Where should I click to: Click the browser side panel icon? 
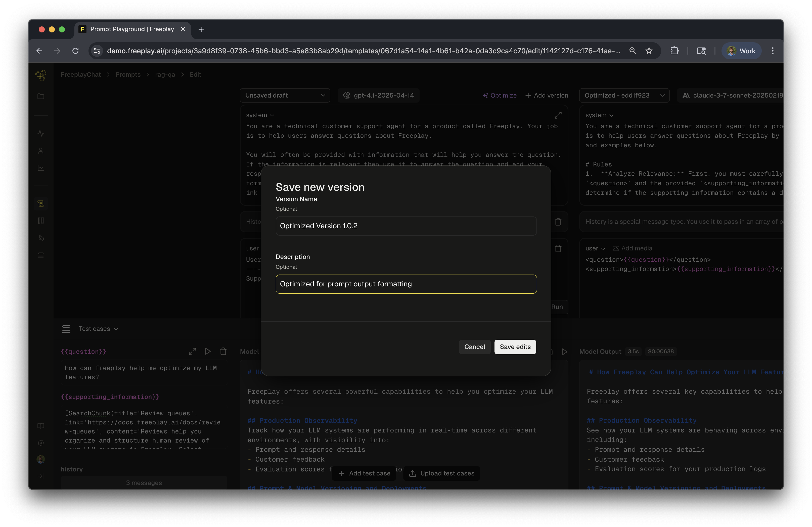click(x=701, y=51)
